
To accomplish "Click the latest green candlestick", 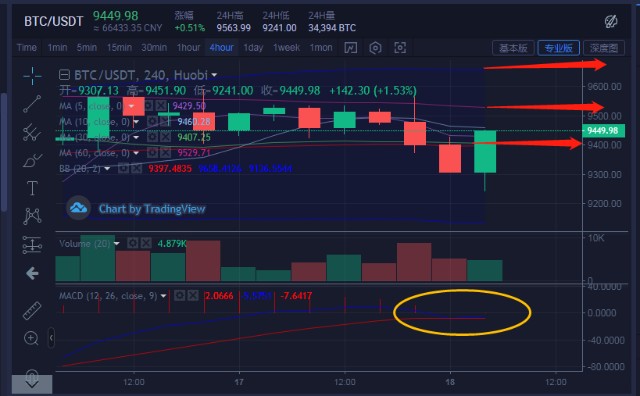I will 485,151.
